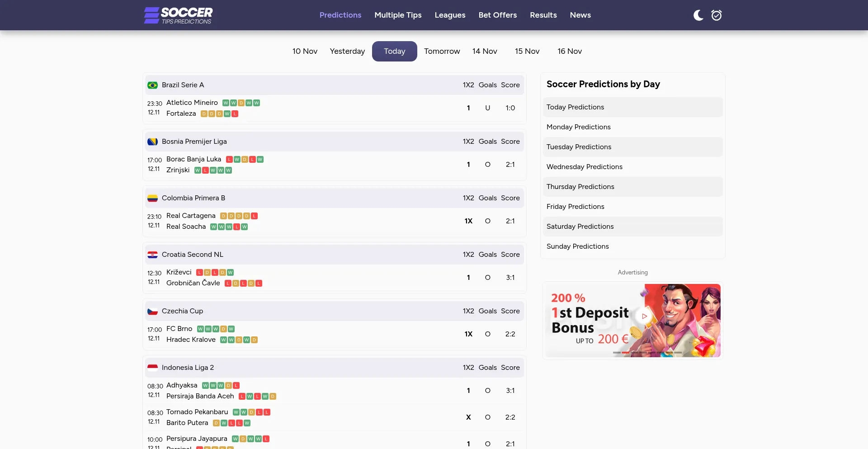Click the Brazil flag icon
The image size is (868, 449).
click(x=152, y=85)
